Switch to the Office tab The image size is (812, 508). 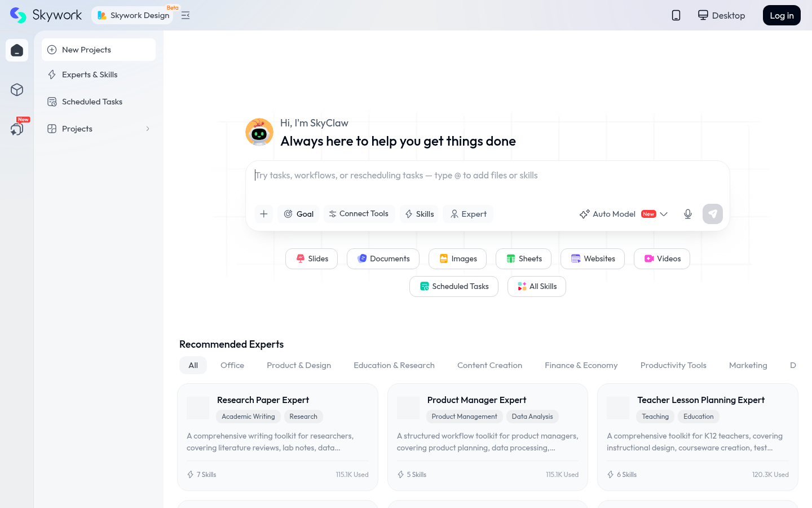coord(232,365)
